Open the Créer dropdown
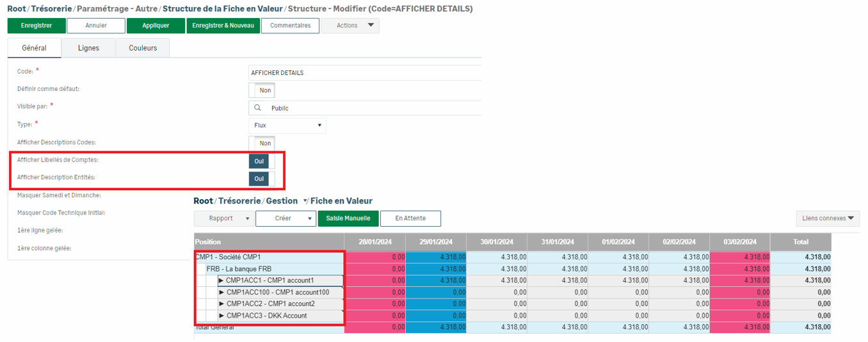The width and height of the screenshot is (868, 342). (285, 218)
